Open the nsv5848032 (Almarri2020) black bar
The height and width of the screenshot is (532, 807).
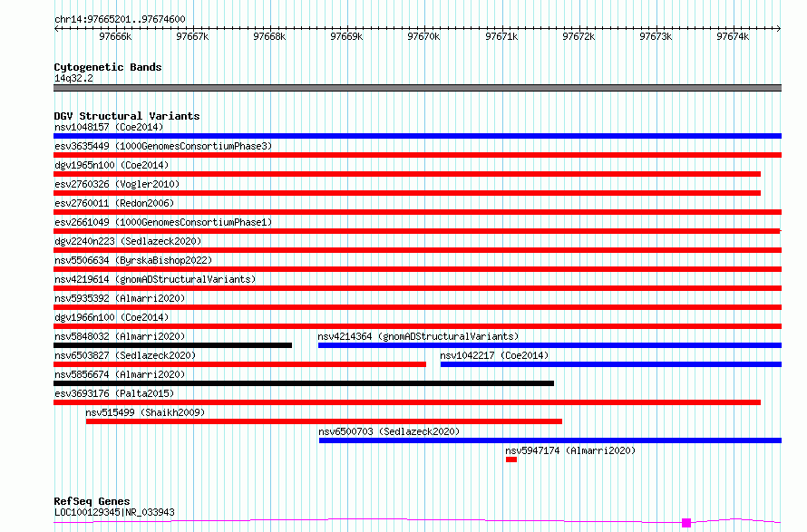[173, 345]
